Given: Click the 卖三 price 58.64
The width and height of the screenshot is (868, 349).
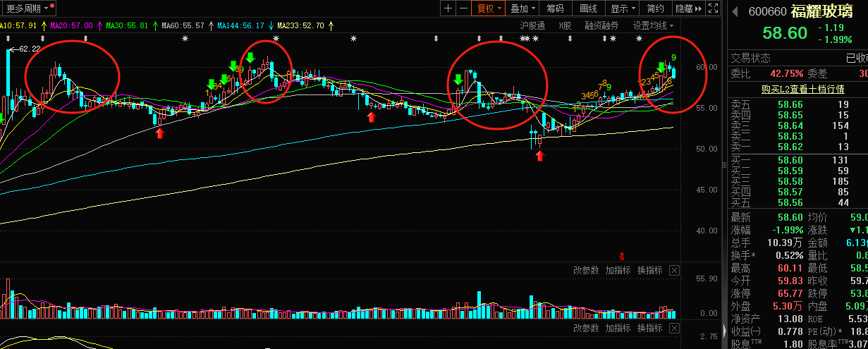Looking at the screenshot, I should tap(790, 125).
